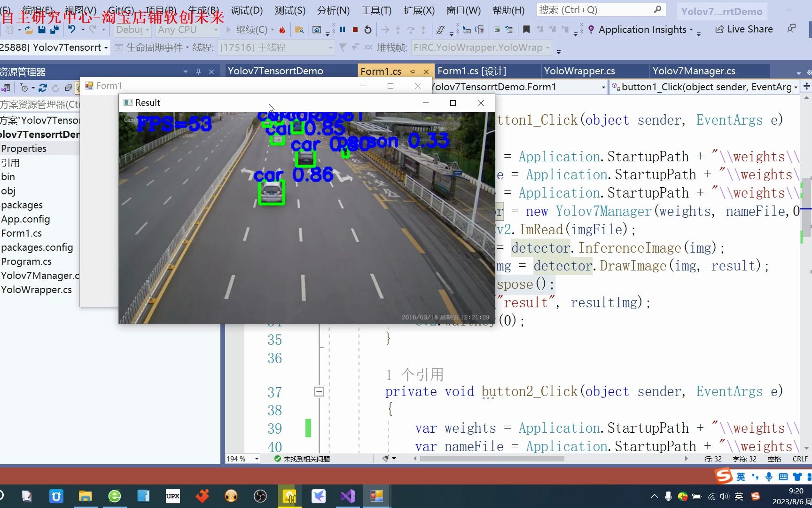Click the 1 个引用 CodeLens link

click(414, 374)
